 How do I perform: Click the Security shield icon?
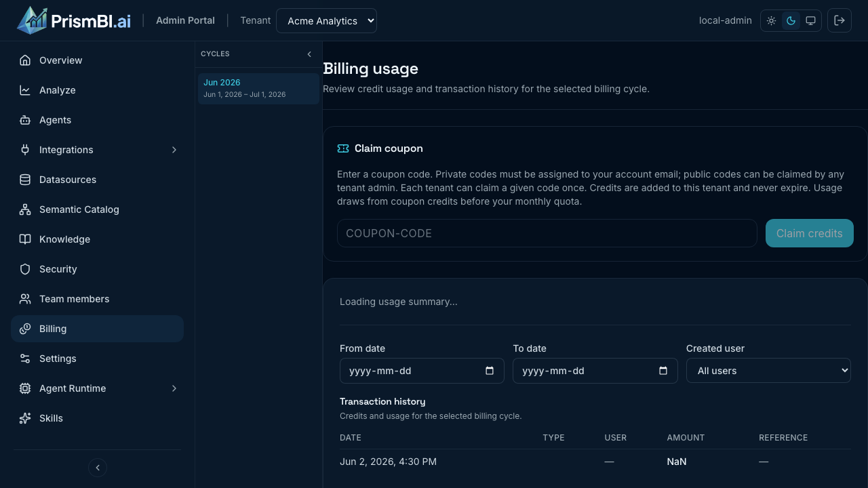point(25,269)
